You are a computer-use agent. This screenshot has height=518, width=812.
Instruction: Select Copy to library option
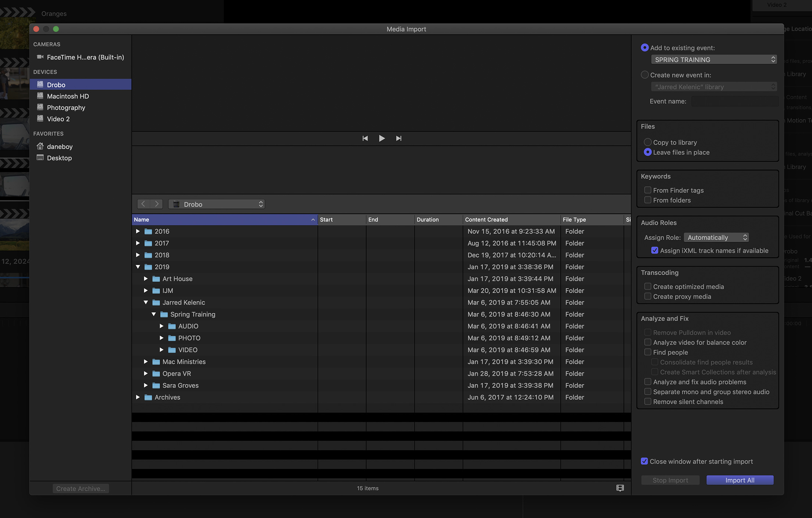pyautogui.click(x=648, y=142)
